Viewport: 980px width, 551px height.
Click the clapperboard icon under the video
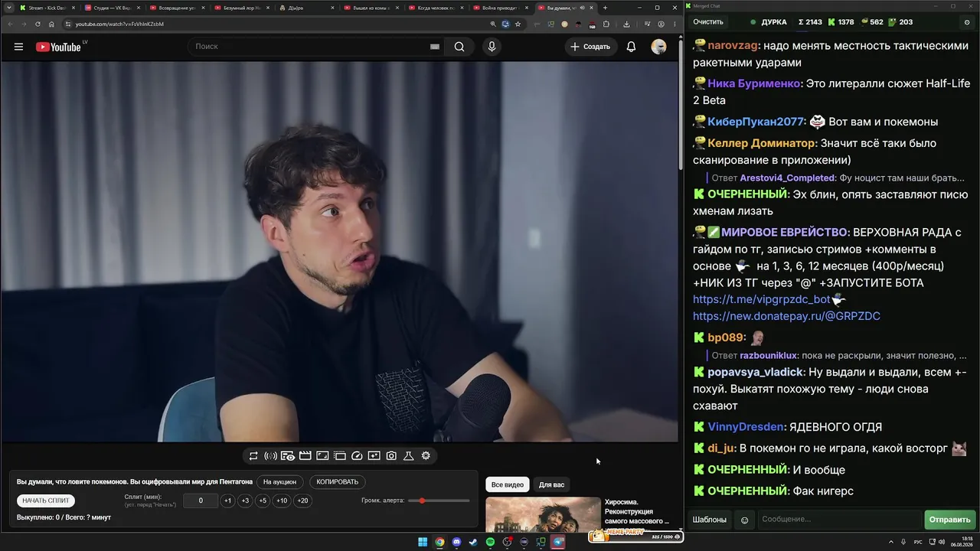305,456
